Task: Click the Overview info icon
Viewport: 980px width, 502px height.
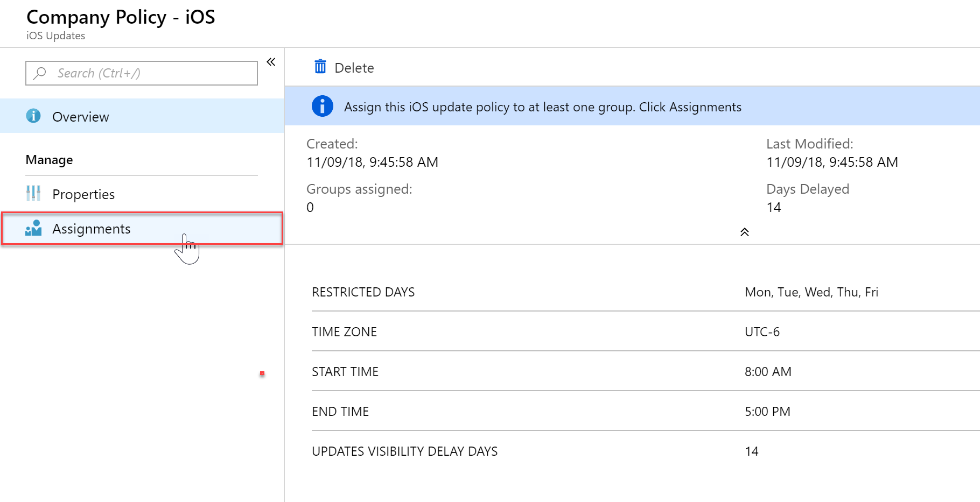Action: coord(33,116)
